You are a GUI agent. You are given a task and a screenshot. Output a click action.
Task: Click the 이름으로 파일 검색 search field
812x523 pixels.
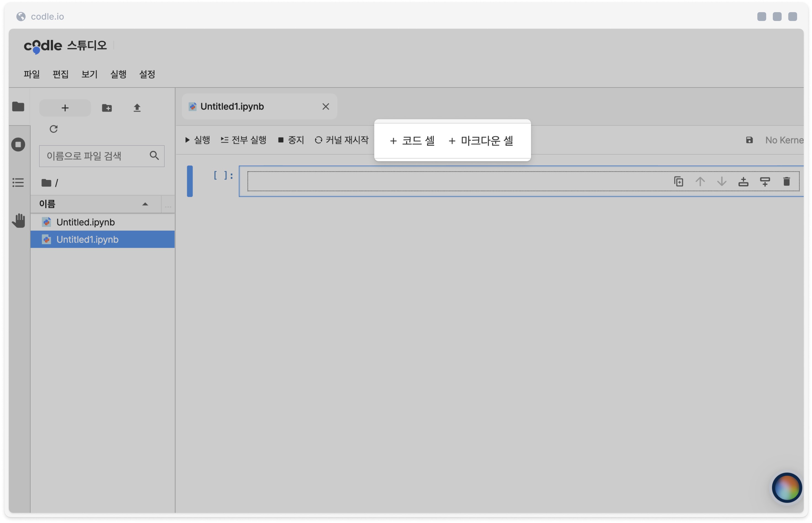[x=102, y=156]
